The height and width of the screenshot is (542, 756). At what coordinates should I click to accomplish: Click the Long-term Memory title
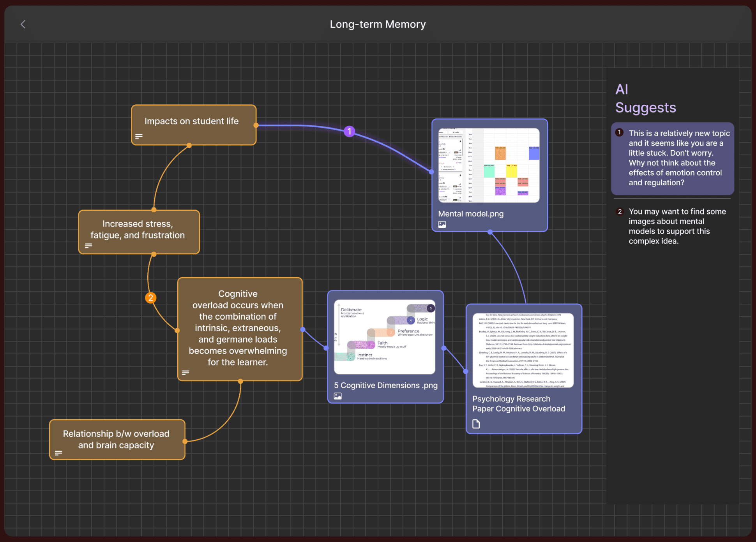pyautogui.click(x=378, y=24)
